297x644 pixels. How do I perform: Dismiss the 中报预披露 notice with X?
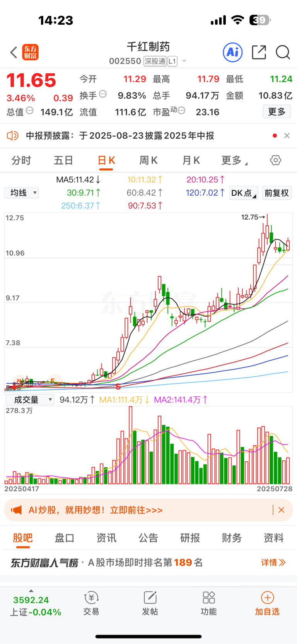(x=287, y=135)
